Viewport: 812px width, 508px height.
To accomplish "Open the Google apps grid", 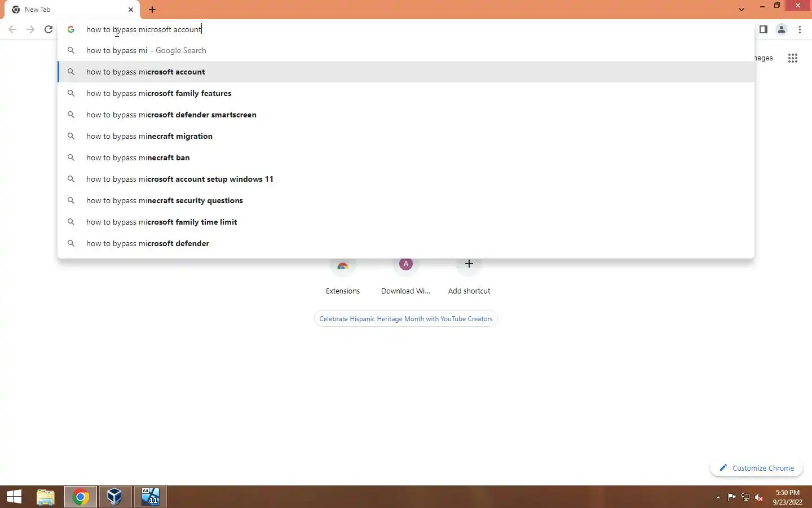I will tap(793, 58).
